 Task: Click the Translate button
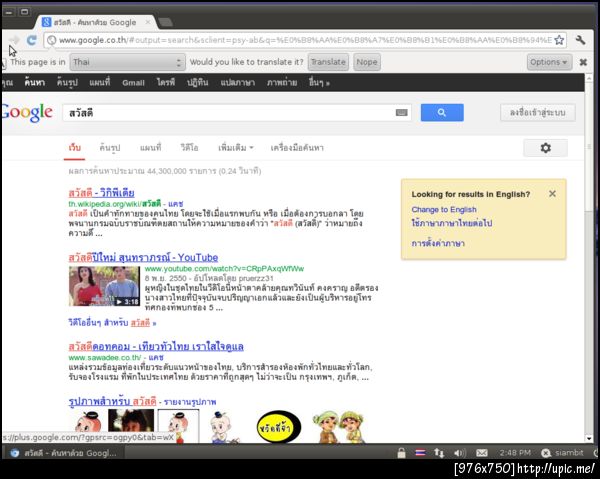click(328, 62)
